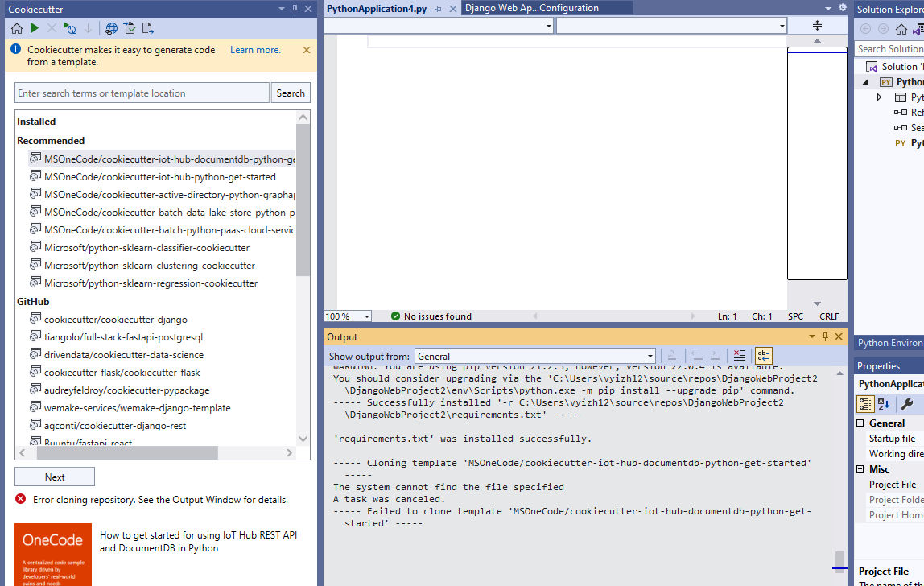
Task: Clear all output in the Output window
Action: coord(737,355)
